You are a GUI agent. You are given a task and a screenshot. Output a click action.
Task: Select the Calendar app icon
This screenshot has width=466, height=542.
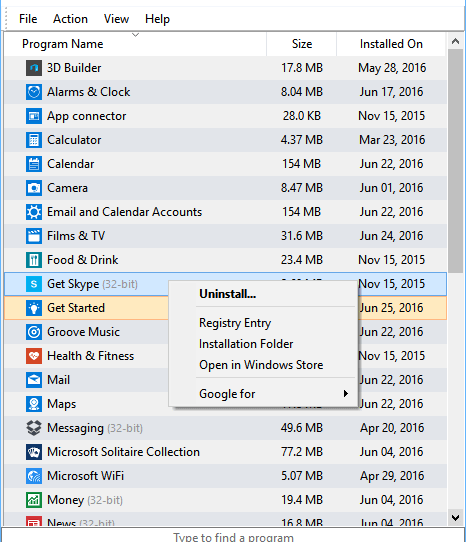point(34,164)
